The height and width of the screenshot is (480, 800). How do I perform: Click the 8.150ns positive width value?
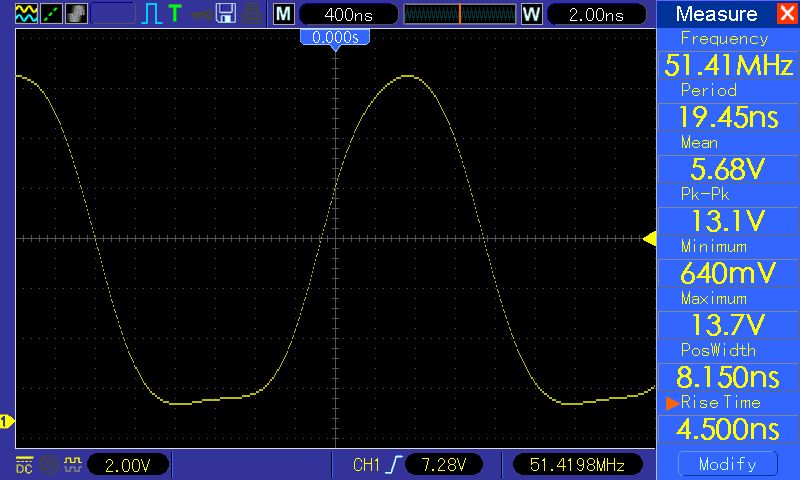click(728, 377)
